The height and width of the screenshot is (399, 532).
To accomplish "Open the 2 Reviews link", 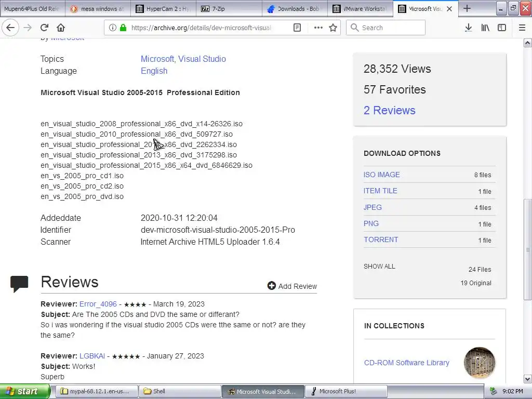I will (x=390, y=110).
